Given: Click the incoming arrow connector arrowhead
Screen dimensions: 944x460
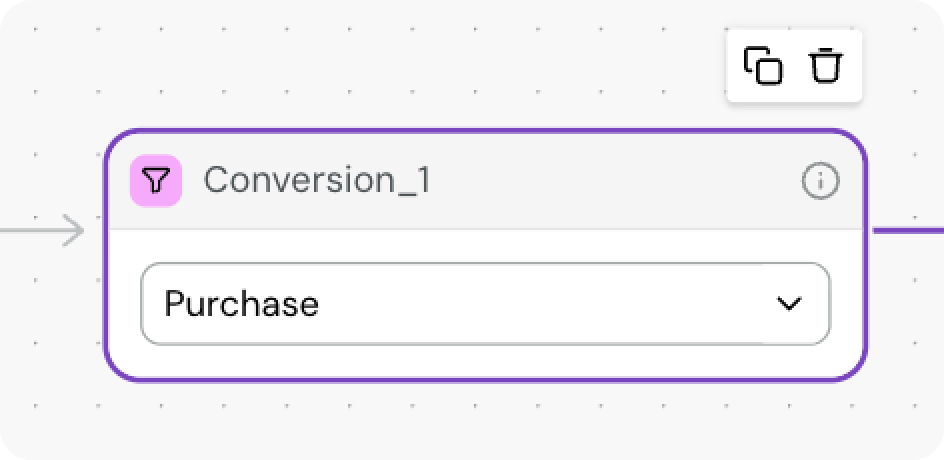Looking at the screenshot, I should pos(74,231).
